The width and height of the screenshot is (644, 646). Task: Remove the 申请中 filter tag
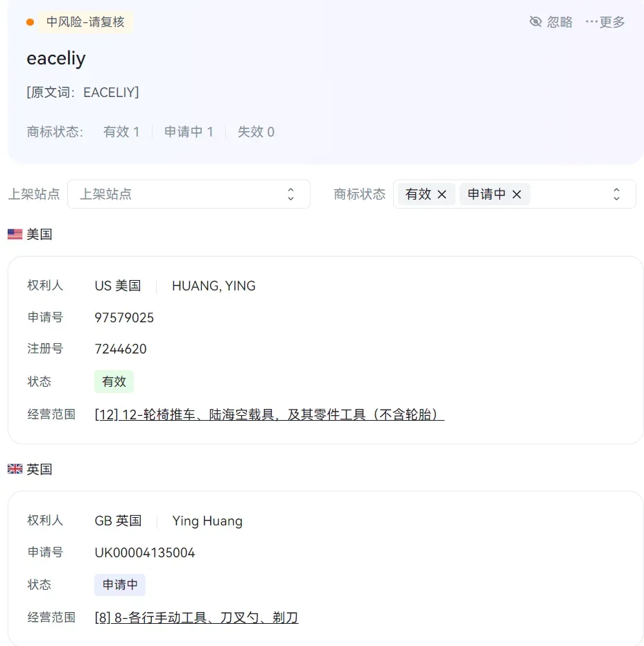(516, 194)
